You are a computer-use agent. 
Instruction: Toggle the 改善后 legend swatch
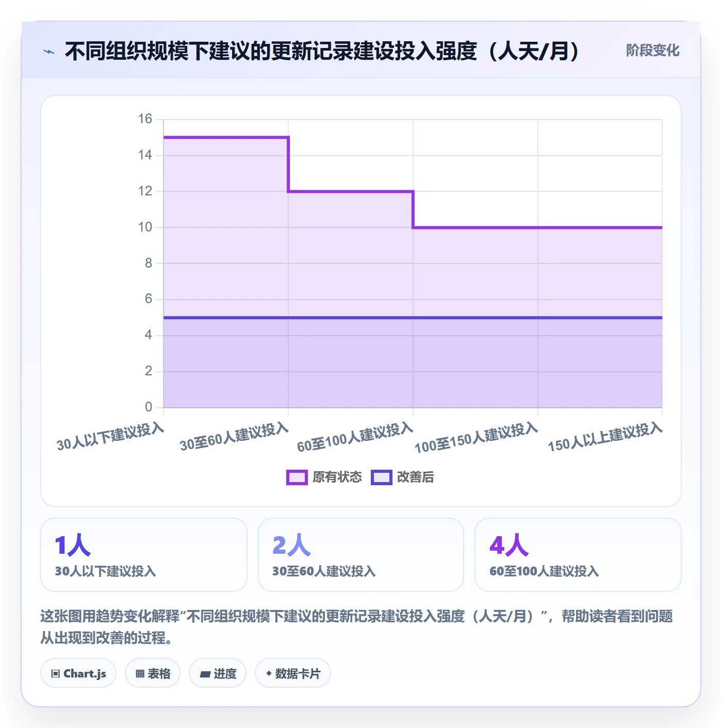(382, 477)
